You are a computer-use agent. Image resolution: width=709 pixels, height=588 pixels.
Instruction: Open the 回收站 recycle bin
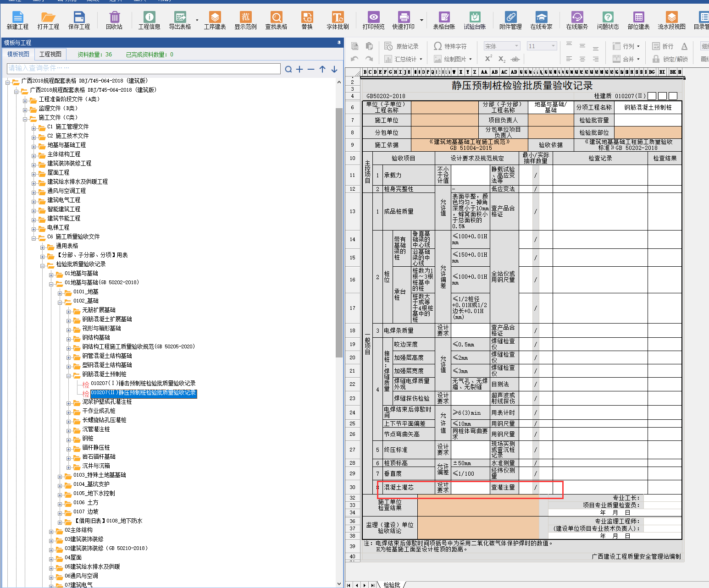114,21
